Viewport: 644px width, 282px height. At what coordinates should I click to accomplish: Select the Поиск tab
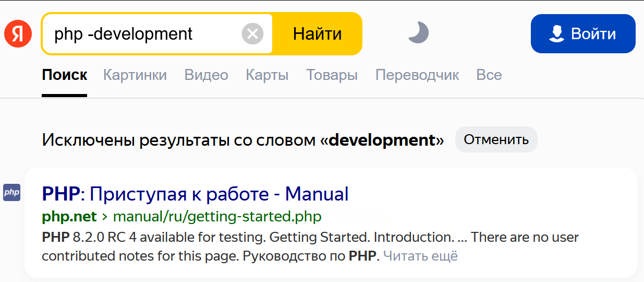tap(65, 75)
